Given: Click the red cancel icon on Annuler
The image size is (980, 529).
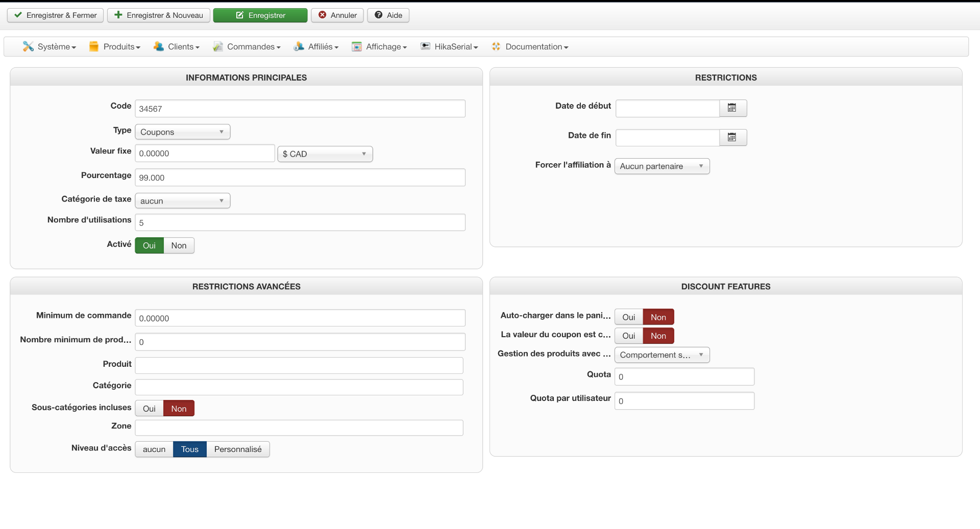Looking at the screenshot, I should 323,15.
